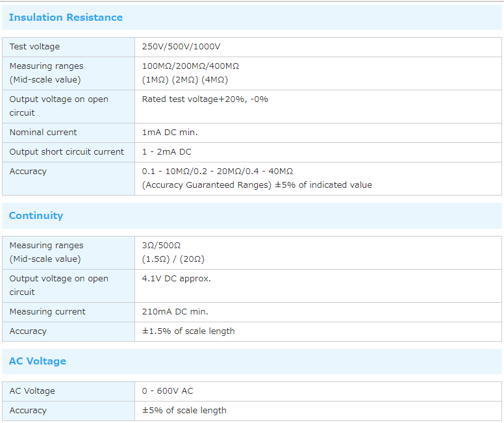Select the Rated test voltage+20%, -0% cell
This screenshot has width=504, height=423.
[205, 99]
